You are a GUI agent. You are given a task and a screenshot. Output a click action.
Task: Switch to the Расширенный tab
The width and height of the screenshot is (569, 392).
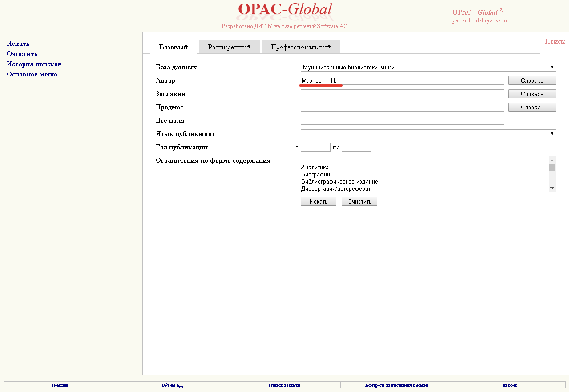coord(230,47)
